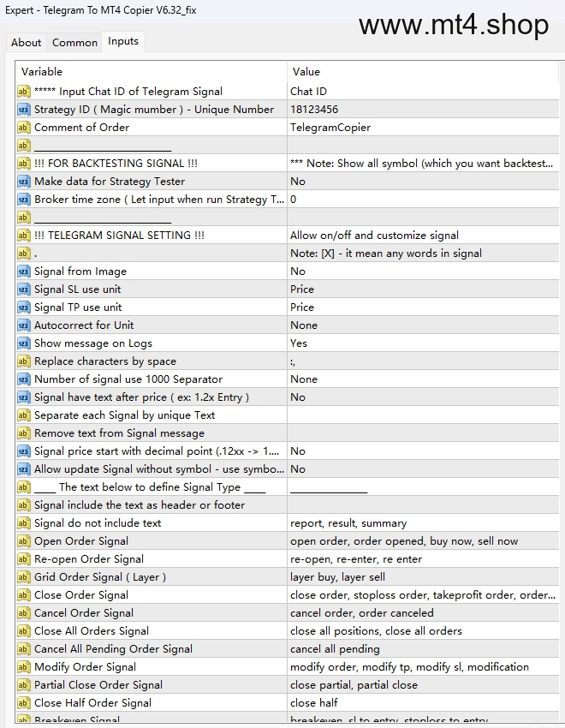Click icon beside Signal have text after price

click(23, 397)
